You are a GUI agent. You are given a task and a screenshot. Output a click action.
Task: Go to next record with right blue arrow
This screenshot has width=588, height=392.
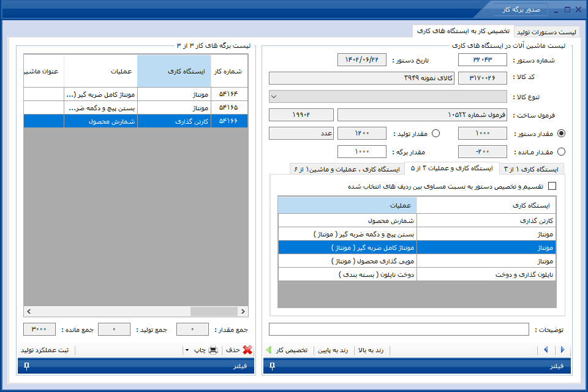[x=562, y=350]
